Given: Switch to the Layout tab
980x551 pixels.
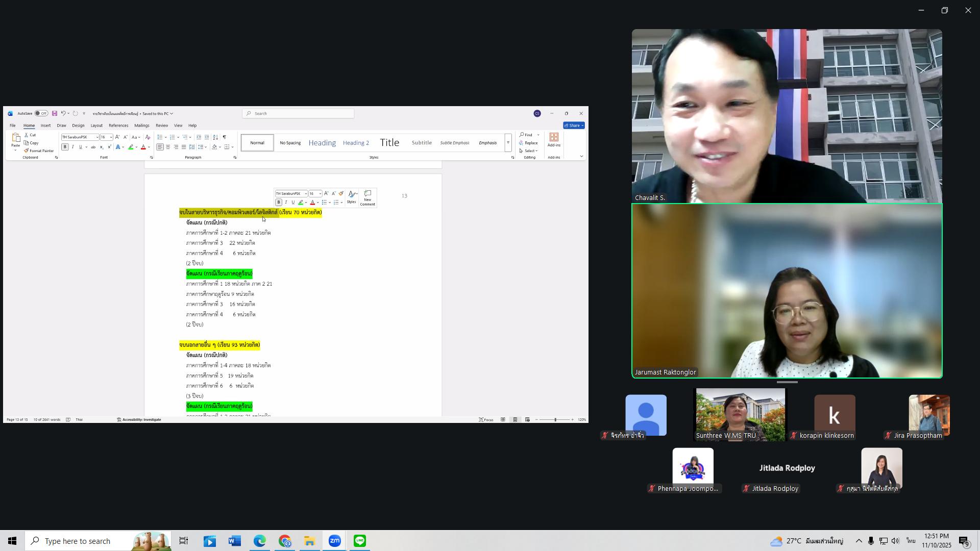Looking at the screenshot, I should (x=96, y=126).
